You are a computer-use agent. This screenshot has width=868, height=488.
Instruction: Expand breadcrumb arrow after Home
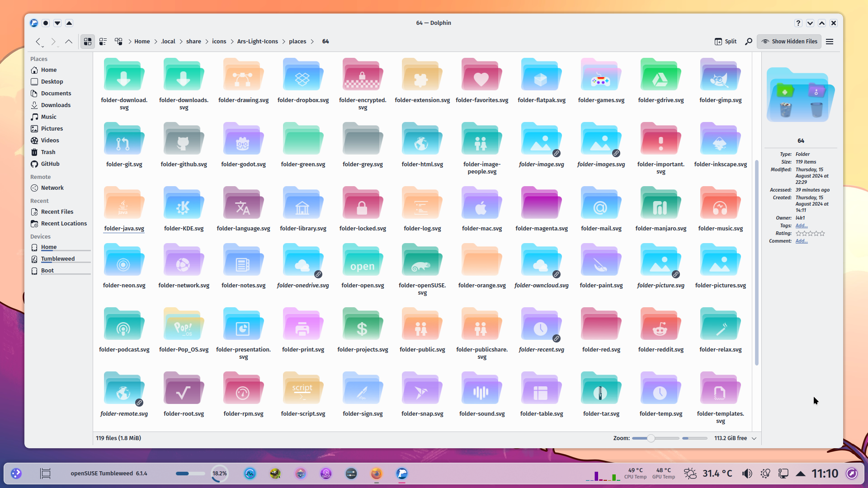156,42
